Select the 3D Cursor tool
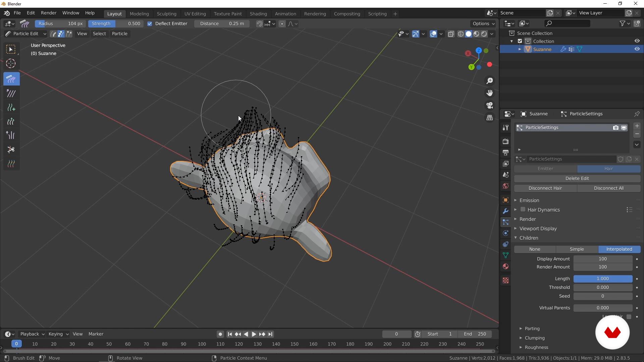 (x=11, y=63)
